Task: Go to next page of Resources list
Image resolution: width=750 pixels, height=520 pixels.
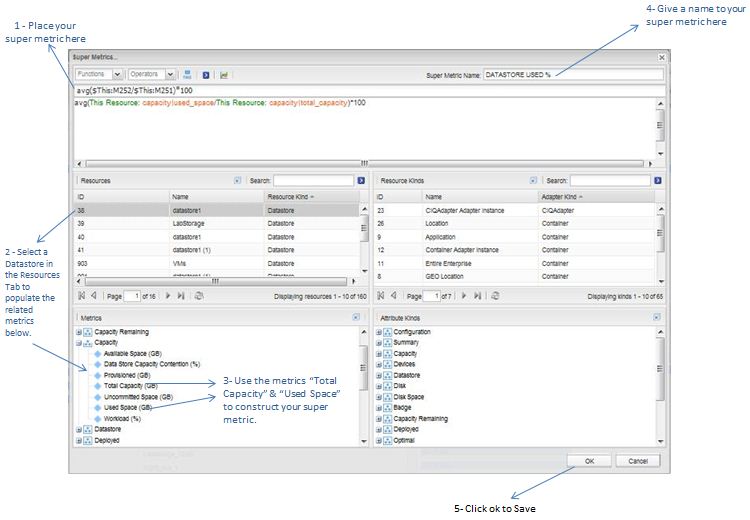Action: pyautogui.click(x=168, y=296)
